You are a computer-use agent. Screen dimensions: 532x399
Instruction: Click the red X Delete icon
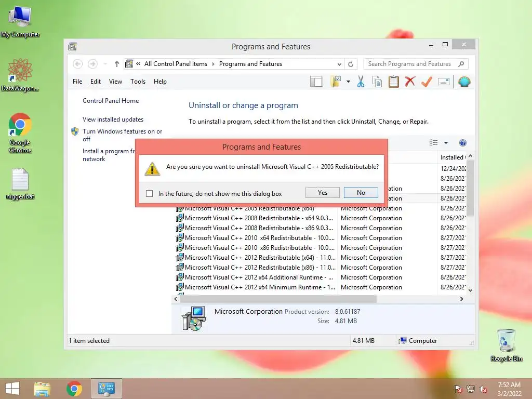coord(410,82)
